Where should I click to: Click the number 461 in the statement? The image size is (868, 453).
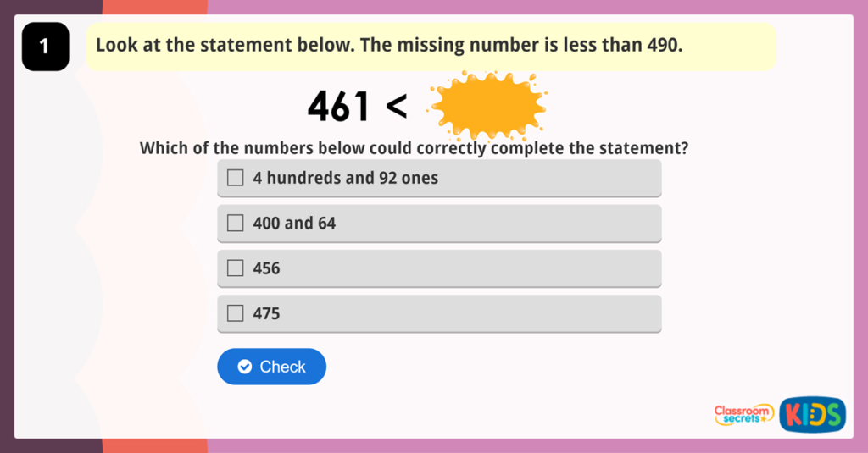[x=338, y=107]
